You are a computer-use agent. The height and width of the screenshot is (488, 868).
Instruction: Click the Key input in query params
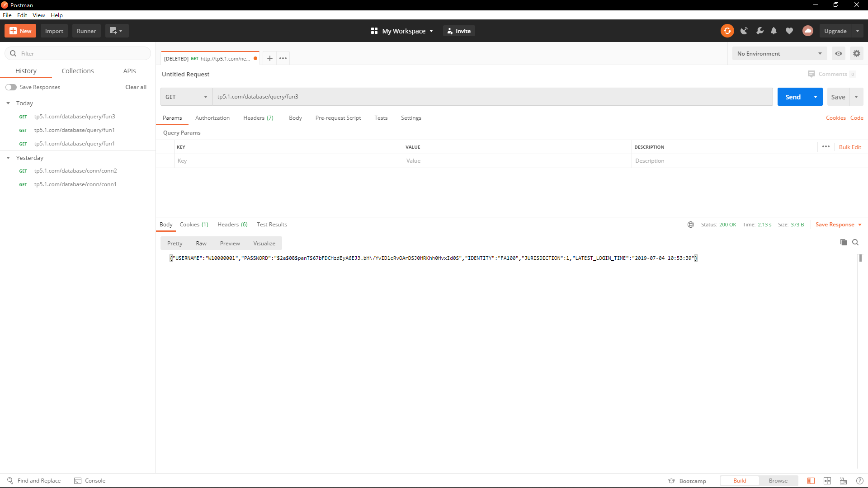[288, 161]
